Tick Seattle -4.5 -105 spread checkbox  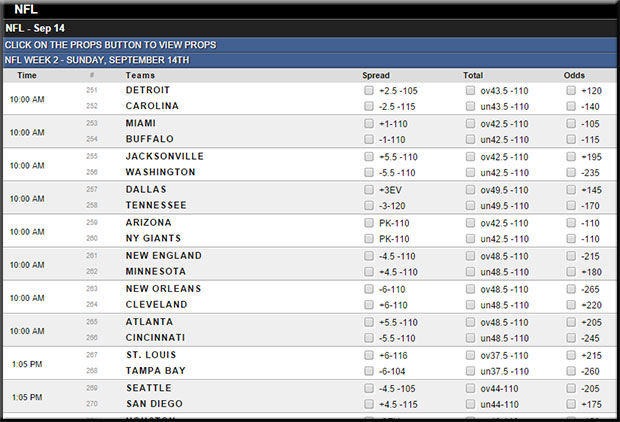pyautogui.click(x=369, y=389)
